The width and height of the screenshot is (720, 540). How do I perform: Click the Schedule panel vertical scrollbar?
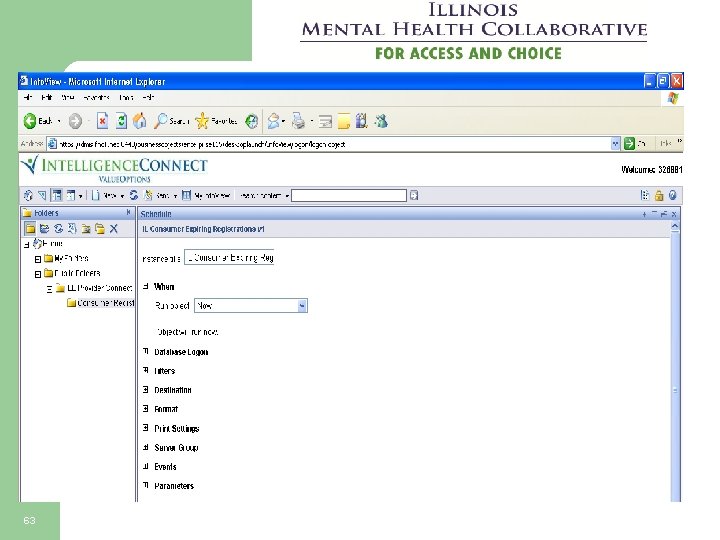pos(675,363)
